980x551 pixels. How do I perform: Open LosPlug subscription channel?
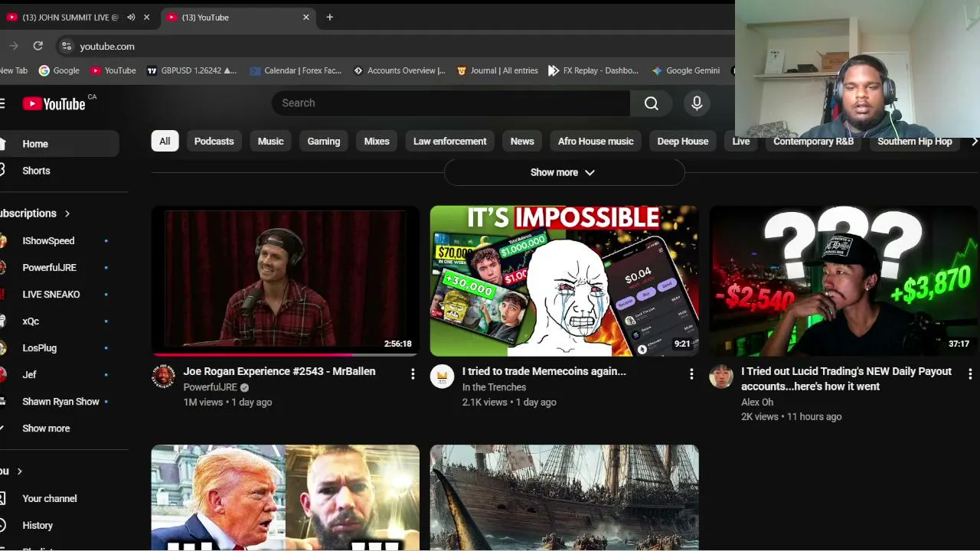click(x=60, y=348)
